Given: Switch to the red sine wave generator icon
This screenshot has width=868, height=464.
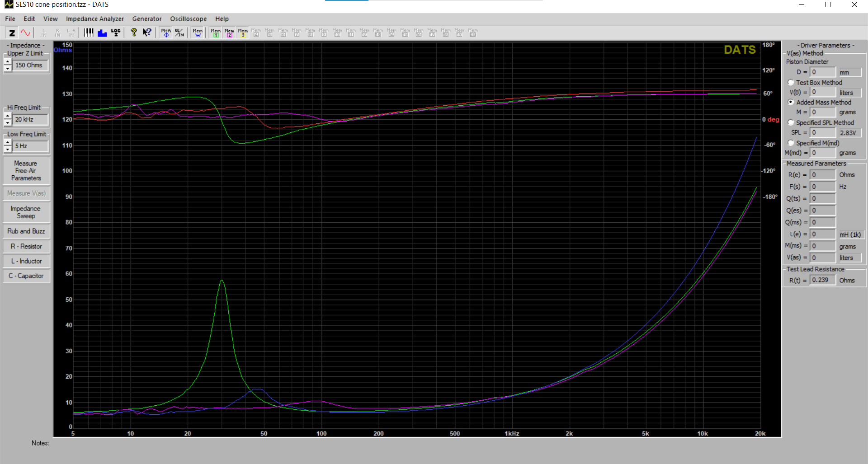Looking at the screenshot, I should click(25, 33).
